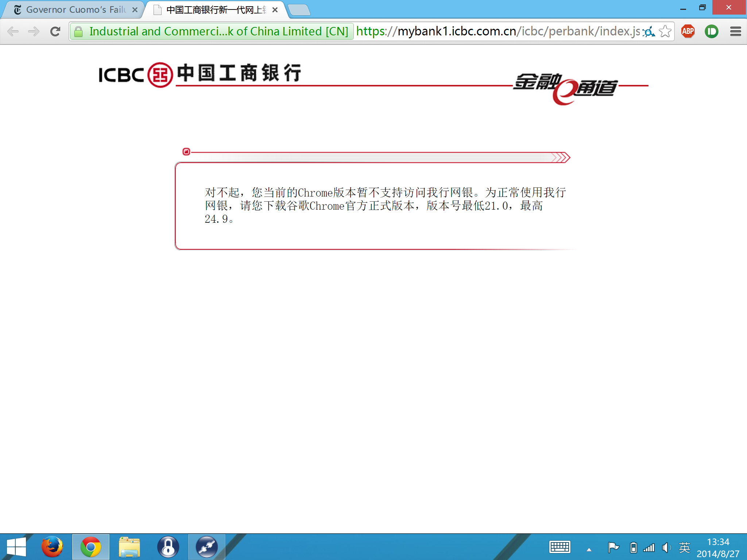
Task: Open the padlock app in the taskbar
Action: coord(168,547)
